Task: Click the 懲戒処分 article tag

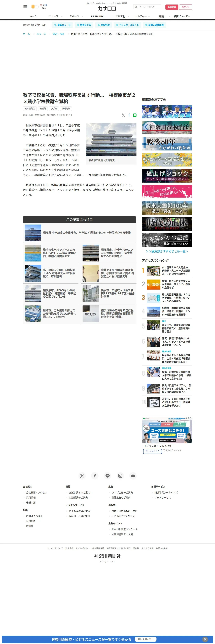Action: pos(66,109)
